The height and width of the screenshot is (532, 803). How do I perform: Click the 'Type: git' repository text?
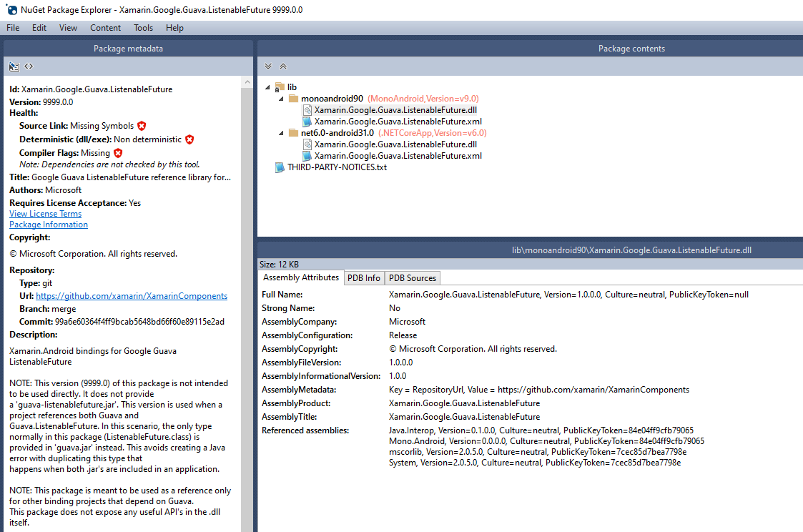(36, 283)
